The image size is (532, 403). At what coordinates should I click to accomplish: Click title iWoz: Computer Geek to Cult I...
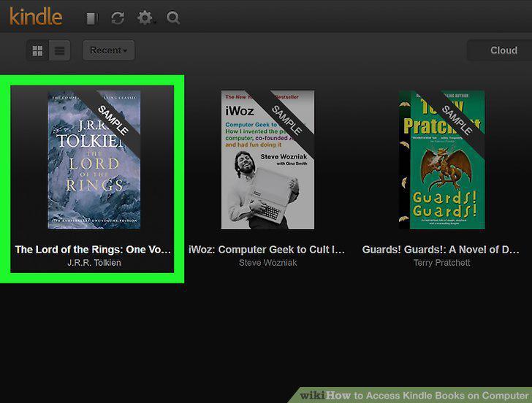pos(267,250)
